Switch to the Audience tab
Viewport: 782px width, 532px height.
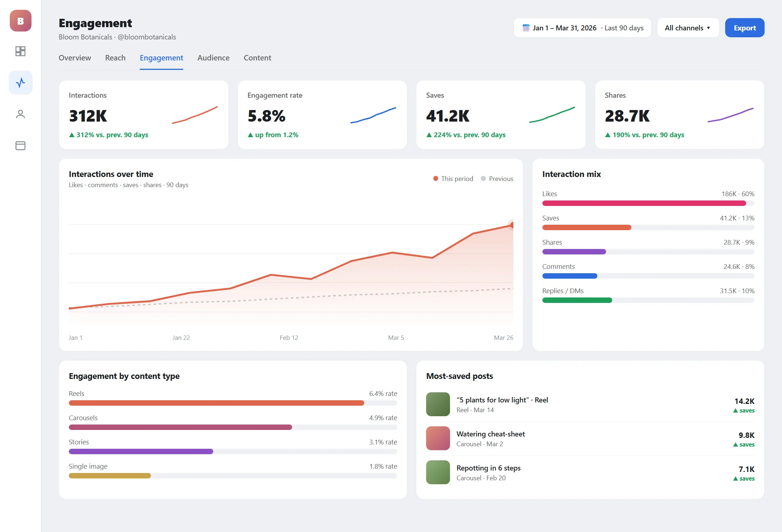point(213,58)
